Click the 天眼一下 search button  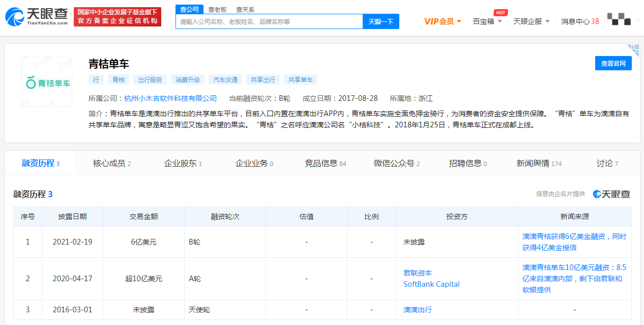point(381,21)
